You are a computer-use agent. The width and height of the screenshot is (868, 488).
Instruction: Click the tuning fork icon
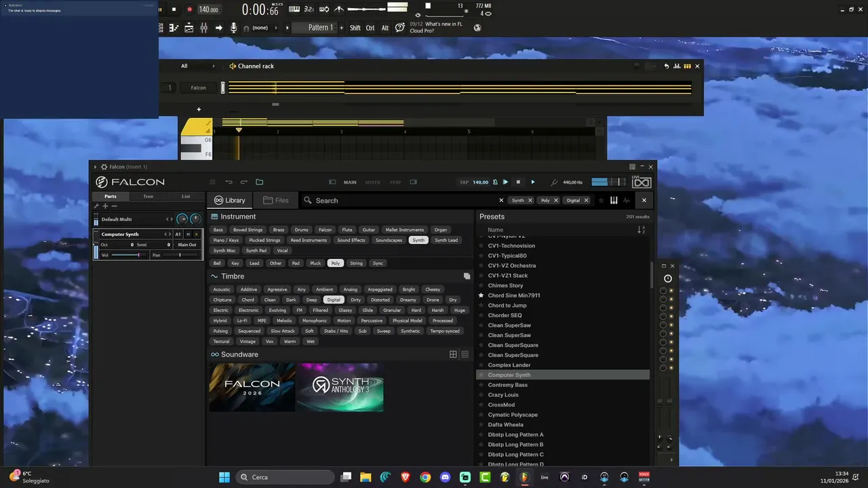coord(554,182)
